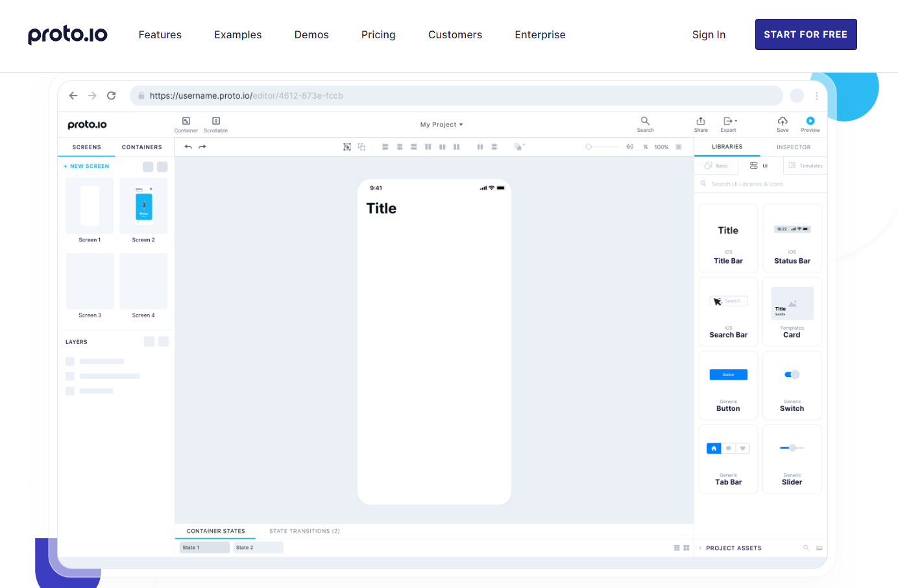
Task: Open the editor Search tool
Action: coord(645,125)
